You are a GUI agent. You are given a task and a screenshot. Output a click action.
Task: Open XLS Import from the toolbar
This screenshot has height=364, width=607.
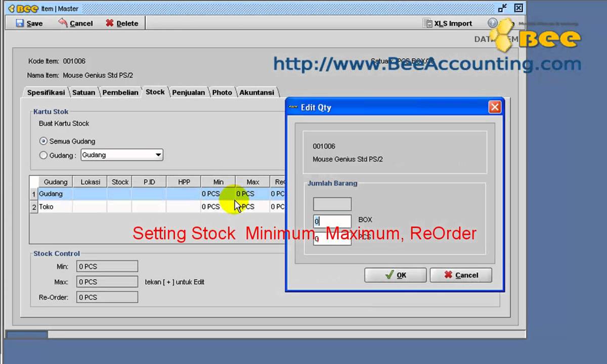[448, 23]
